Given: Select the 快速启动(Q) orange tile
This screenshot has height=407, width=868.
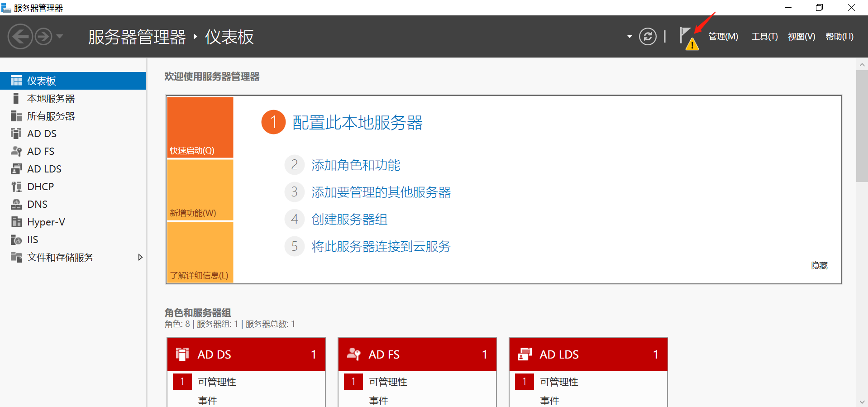Looking at the screenshot, I should coord(200,127).
